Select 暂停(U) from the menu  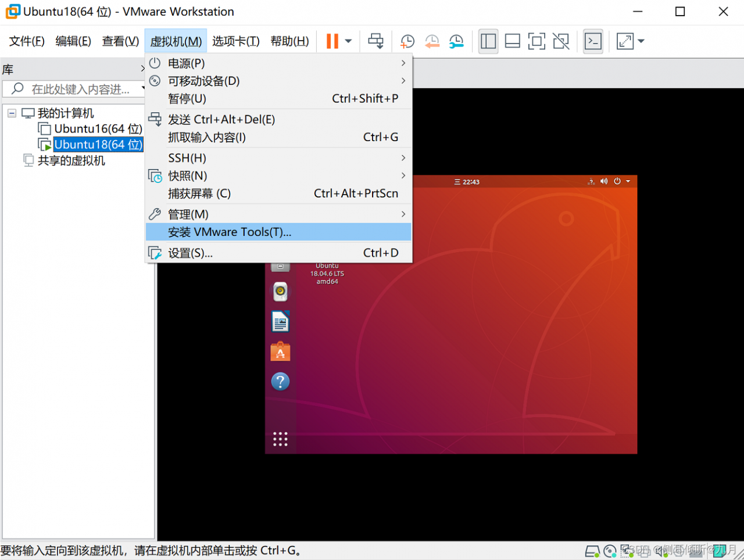coord(278,99)
